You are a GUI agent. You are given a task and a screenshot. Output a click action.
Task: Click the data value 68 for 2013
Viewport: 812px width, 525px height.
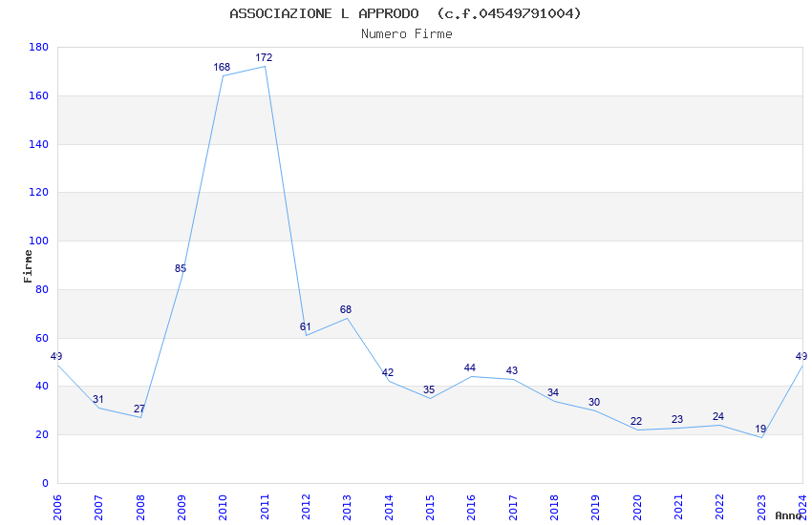(346, 309)
